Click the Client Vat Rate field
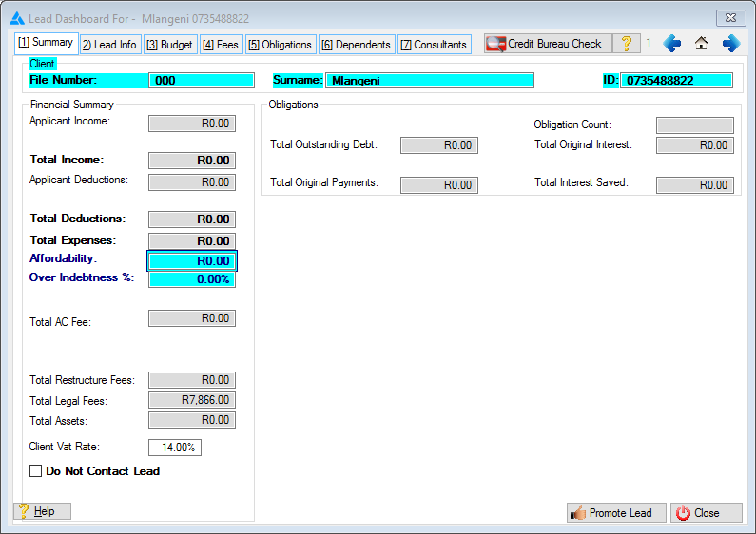 coord(175,448)
